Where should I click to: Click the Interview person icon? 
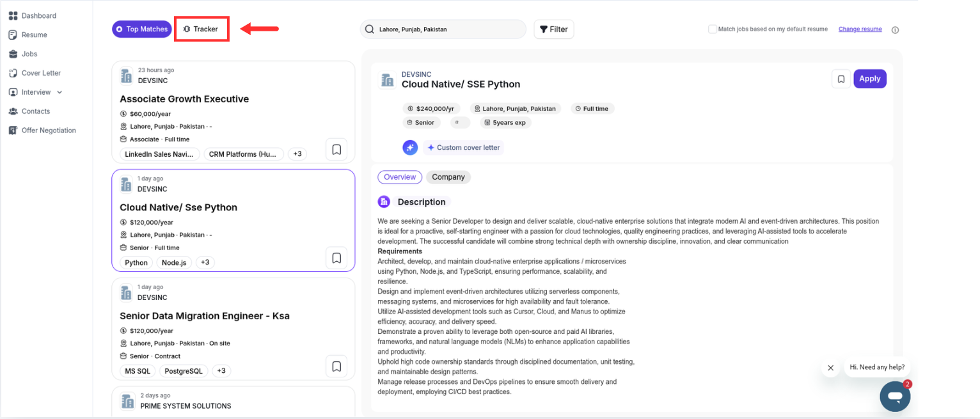click(13, 92)
